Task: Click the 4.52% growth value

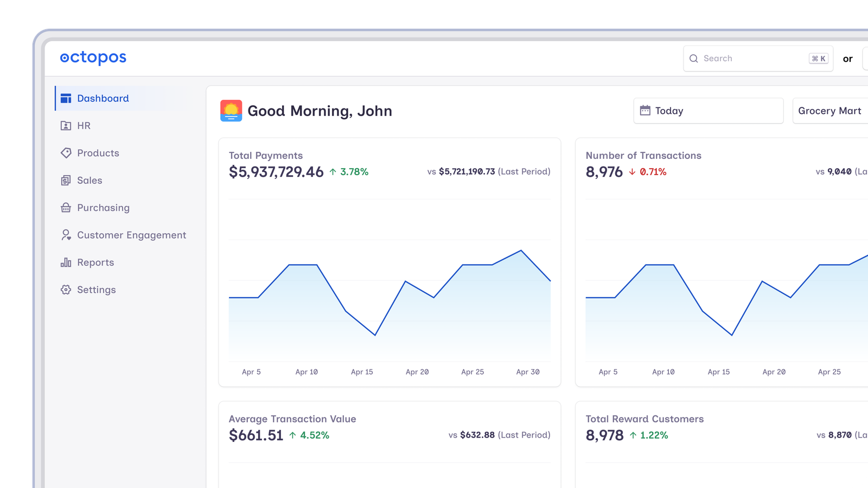Action: [x=315, y=435]
